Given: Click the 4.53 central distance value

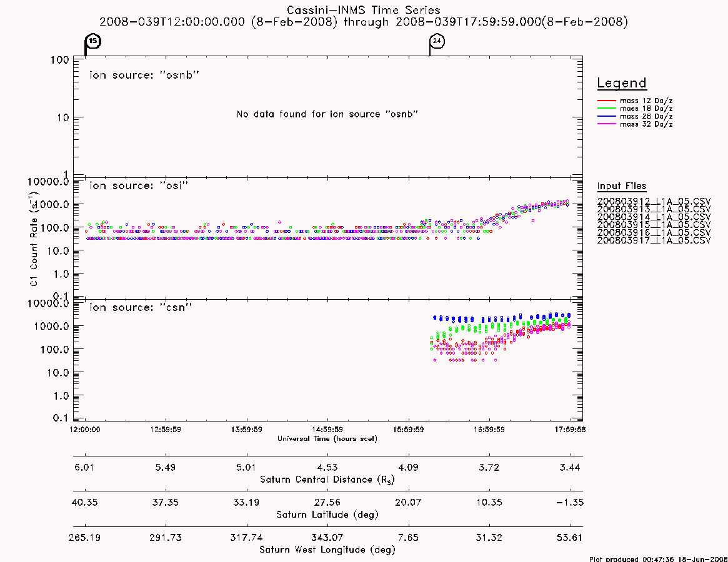Looking at the screenshot, I should pyautogui.click(x=327, y=467).
